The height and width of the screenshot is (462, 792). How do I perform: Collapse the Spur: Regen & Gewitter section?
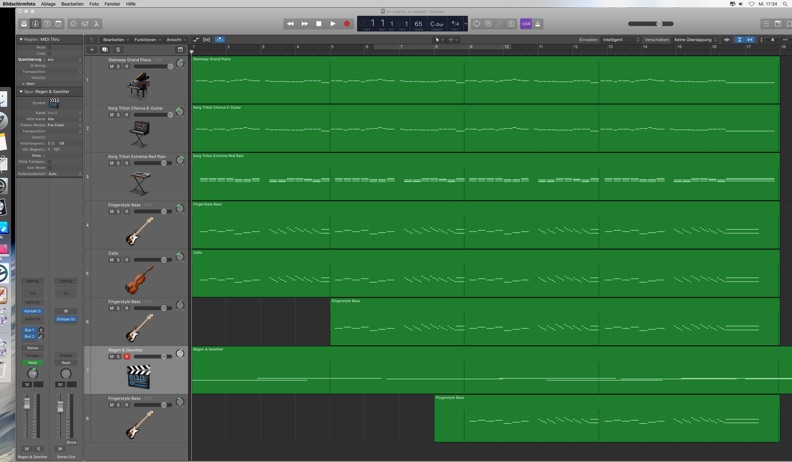click(x=21, y=91)
